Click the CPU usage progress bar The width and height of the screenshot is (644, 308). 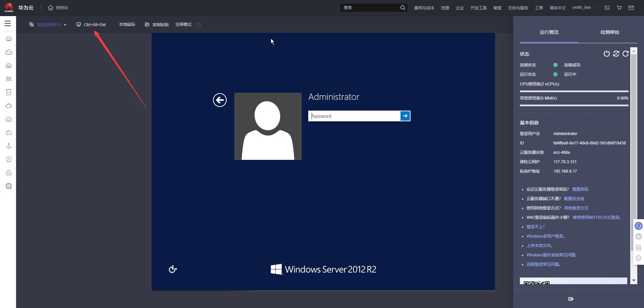click(574, 91)
